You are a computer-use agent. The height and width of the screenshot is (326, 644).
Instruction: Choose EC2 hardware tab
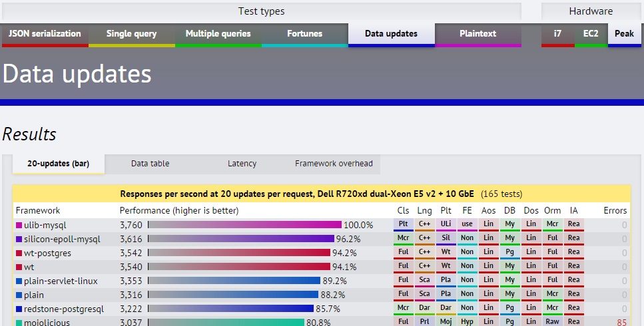click(591, 35)
